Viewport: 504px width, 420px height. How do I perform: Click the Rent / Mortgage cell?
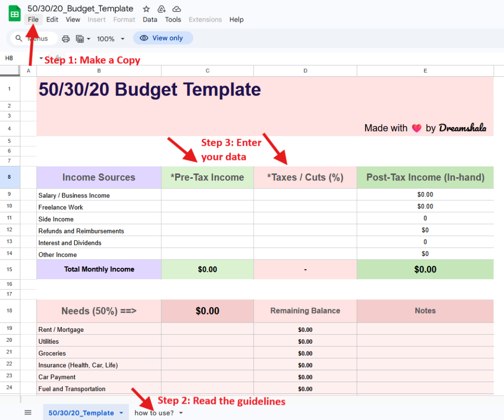tap(99, 329)
